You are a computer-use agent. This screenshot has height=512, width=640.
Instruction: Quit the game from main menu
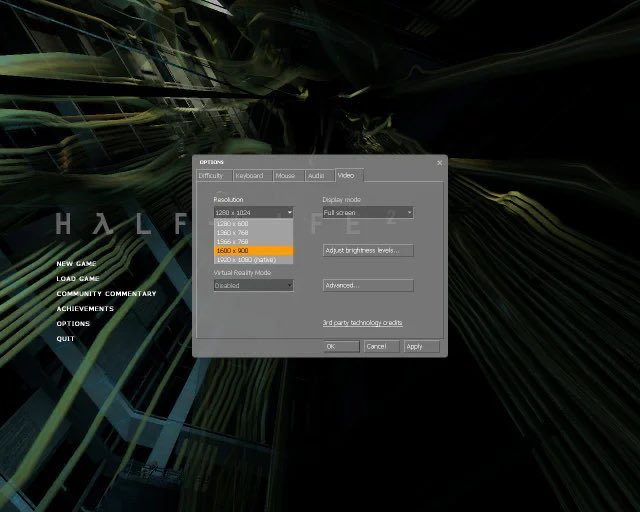[65, 338]
